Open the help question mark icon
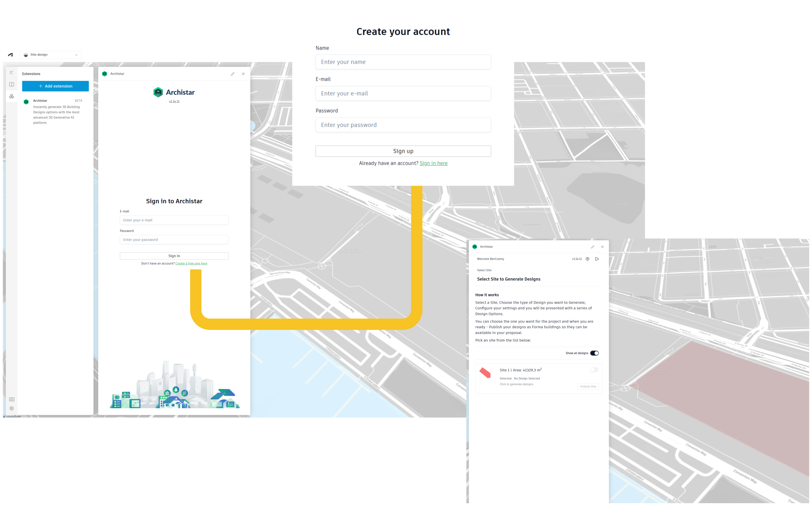This screenshot has height=506, width=812. pyautogui.click(x=588, y=260)
